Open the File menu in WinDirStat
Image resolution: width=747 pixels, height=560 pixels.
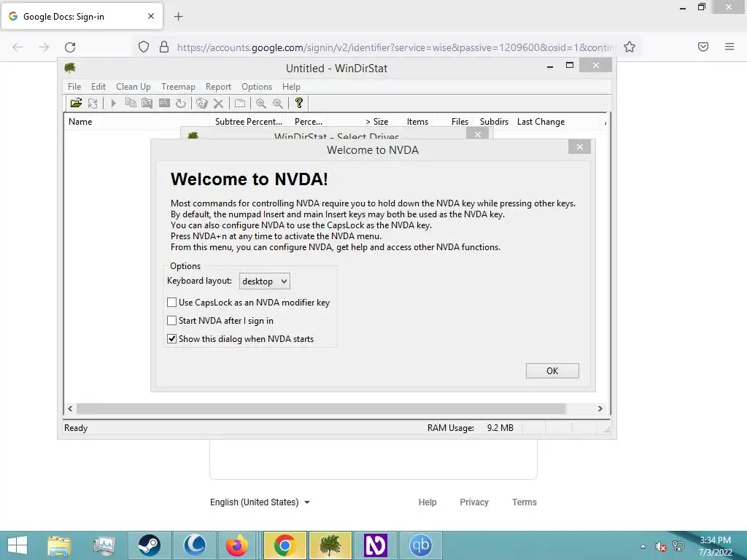tap(74, 87)
